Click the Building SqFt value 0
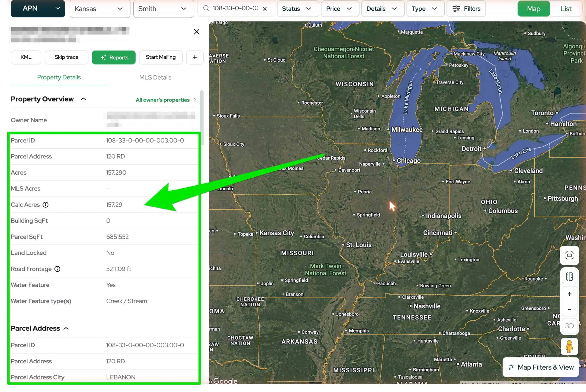Image resolution: width=586 pixels, height=392 pixels. tap(108, 221)
